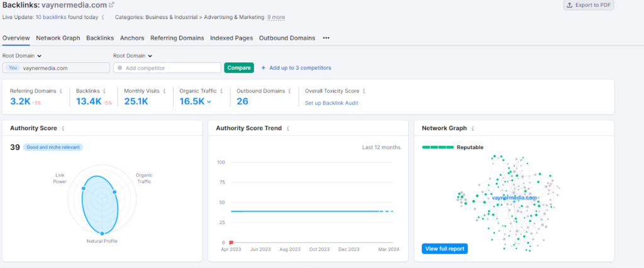This screenshot has height=268, width=644.
Task: Focus the Add competitor input field
Action: click(x=170, y=68)
